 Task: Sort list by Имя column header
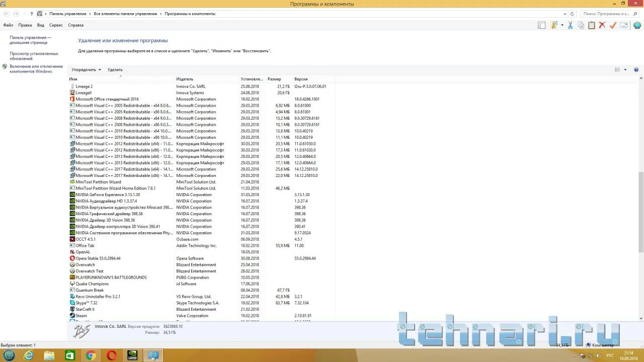click(121, 79)
